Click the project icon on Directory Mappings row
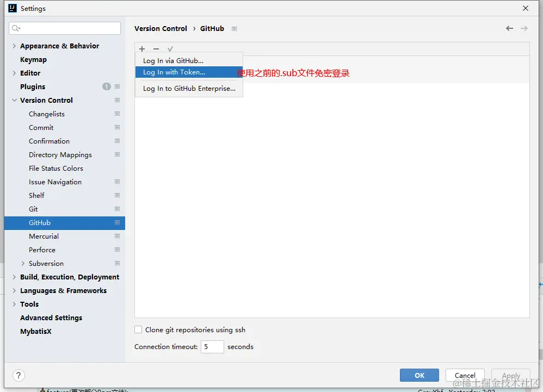This screenshot has width=543, height=392. [x=118, y=154]
